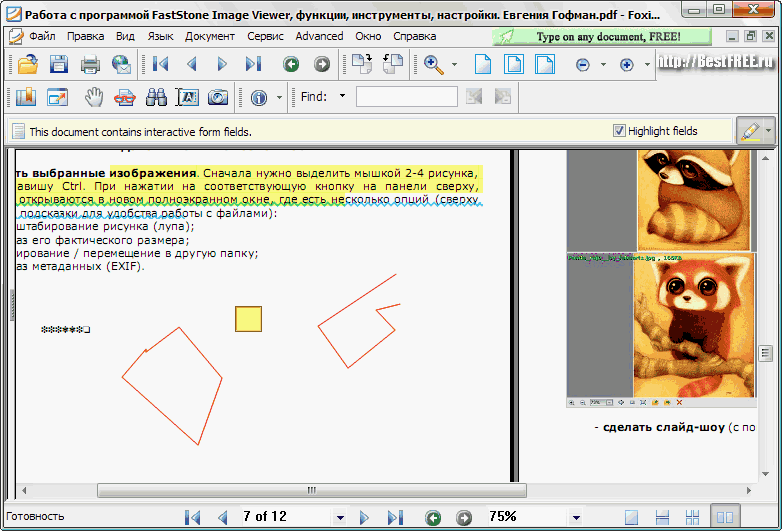Go to previous page in top toolbar
This screenshot has height=531, width=782.
point(192,64)
